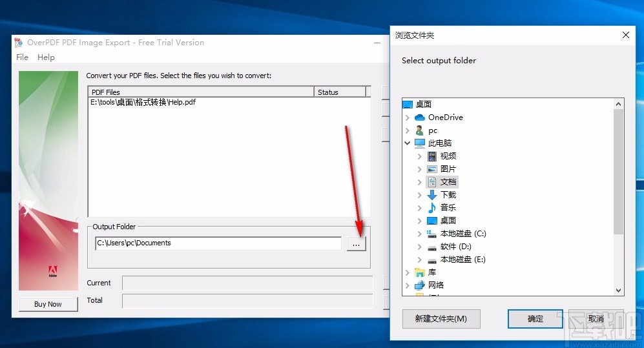Screen dimensions: 644x348
Task: Click the Output Folder path field
Action: (218, 243)
